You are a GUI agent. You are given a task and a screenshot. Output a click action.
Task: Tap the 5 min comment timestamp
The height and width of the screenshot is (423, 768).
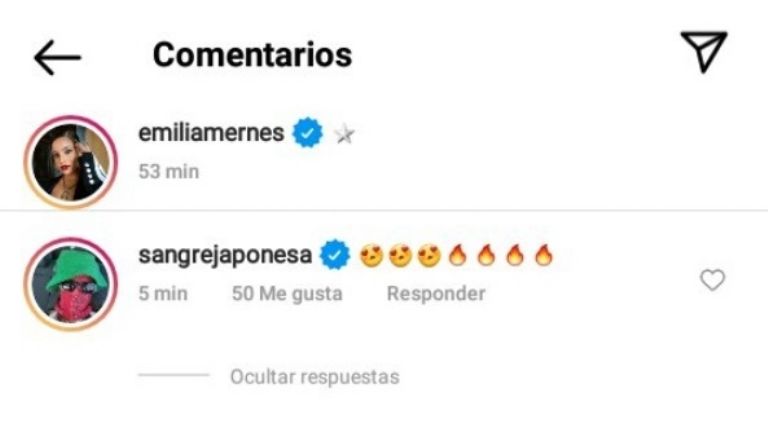click(163, 294)
